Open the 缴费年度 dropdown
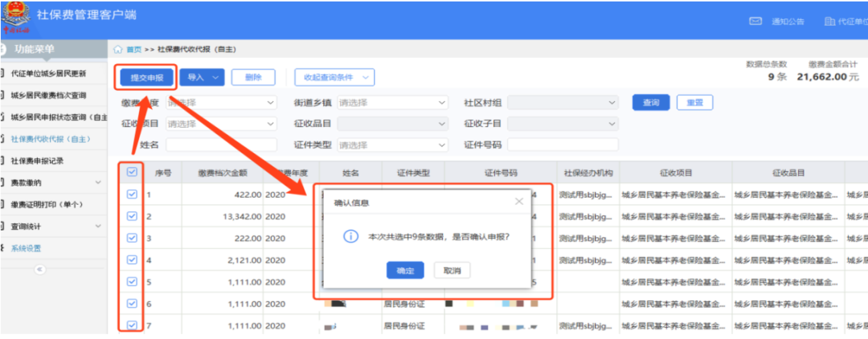868x339 pixels. pyautogui.click(x=221, y=102)
